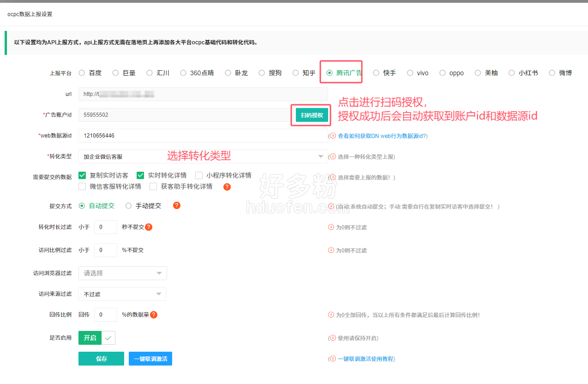Click info icon before 为0全部回传 note

click(331, 315)
